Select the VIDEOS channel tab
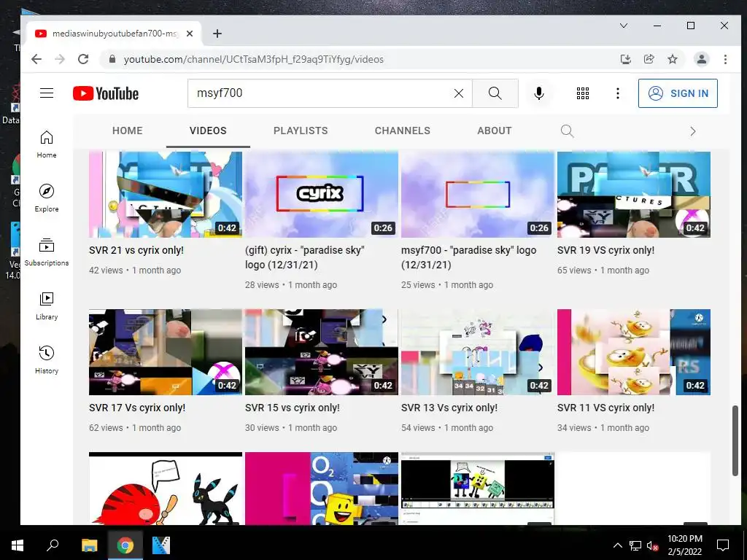Image resolution: width=747 pixels, height=560 pixels. [208, 131]
